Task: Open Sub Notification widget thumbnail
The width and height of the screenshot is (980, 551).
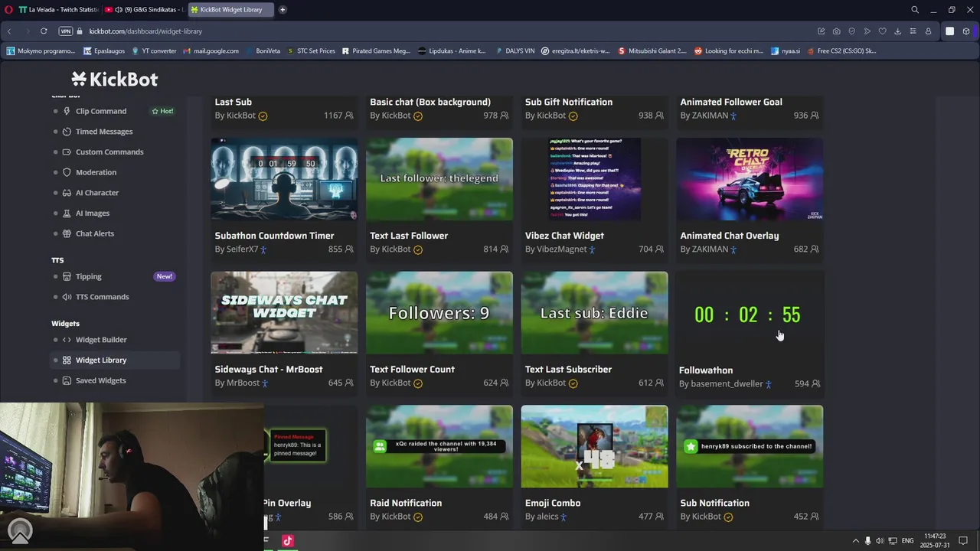Action: 750,446
